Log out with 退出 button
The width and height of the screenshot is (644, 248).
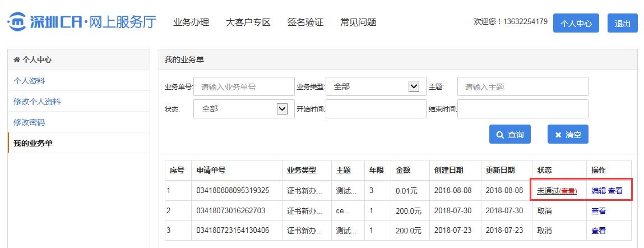[x=622, y=23]
